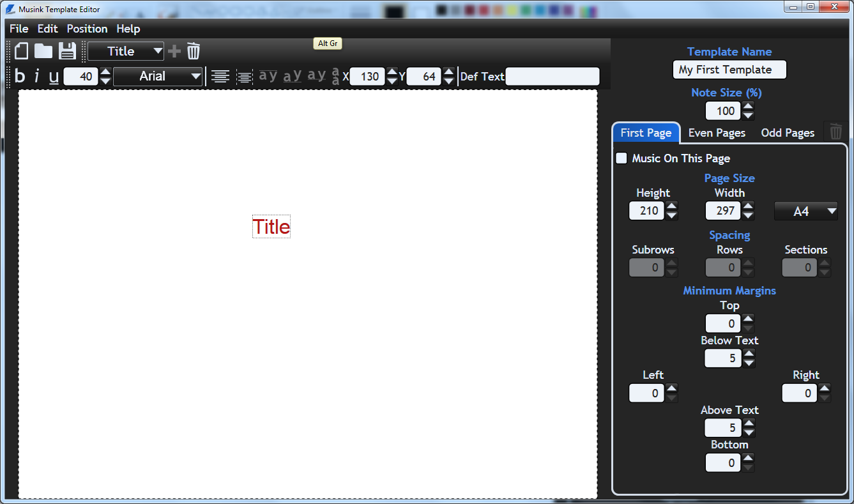Image resolution: width=854 pixels, height=504 pixels.
Task: Open the Position menu
Action: pos(87,29)
